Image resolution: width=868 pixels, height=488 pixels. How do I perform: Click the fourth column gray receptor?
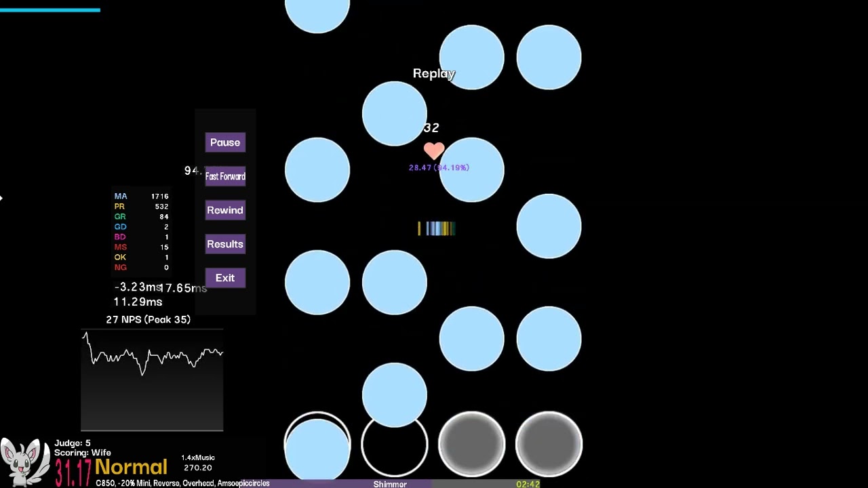click(549, 444)
